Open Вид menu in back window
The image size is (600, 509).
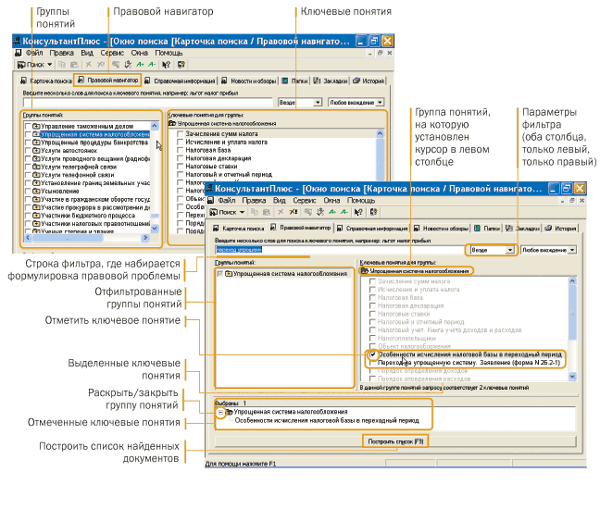click(x=87, y=53)
